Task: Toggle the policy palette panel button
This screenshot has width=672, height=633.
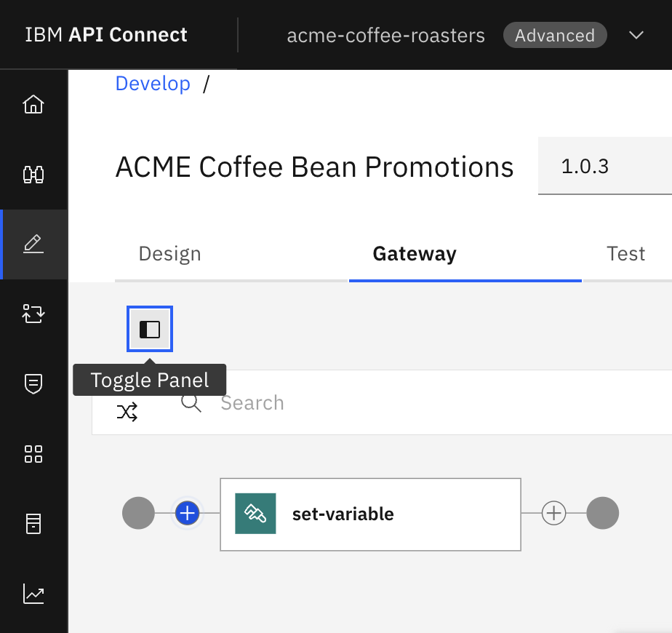Action: (x=150, y=330)
